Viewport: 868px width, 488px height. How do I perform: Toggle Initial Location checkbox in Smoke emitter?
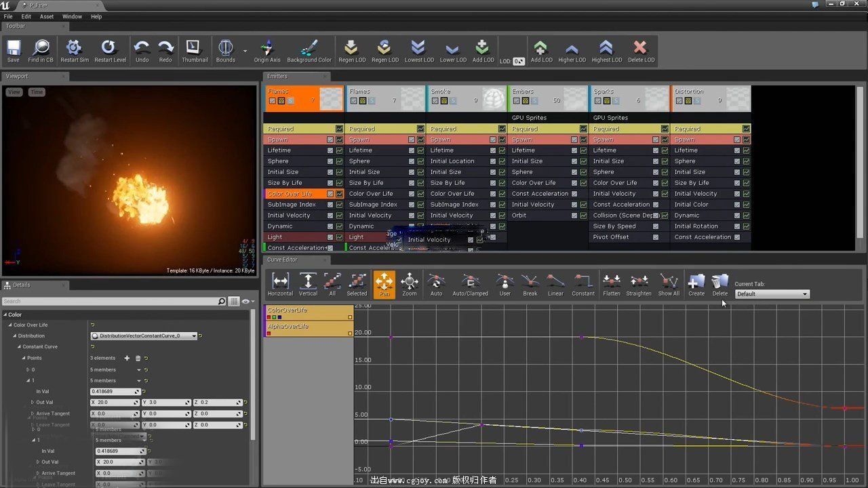[493, 161]
